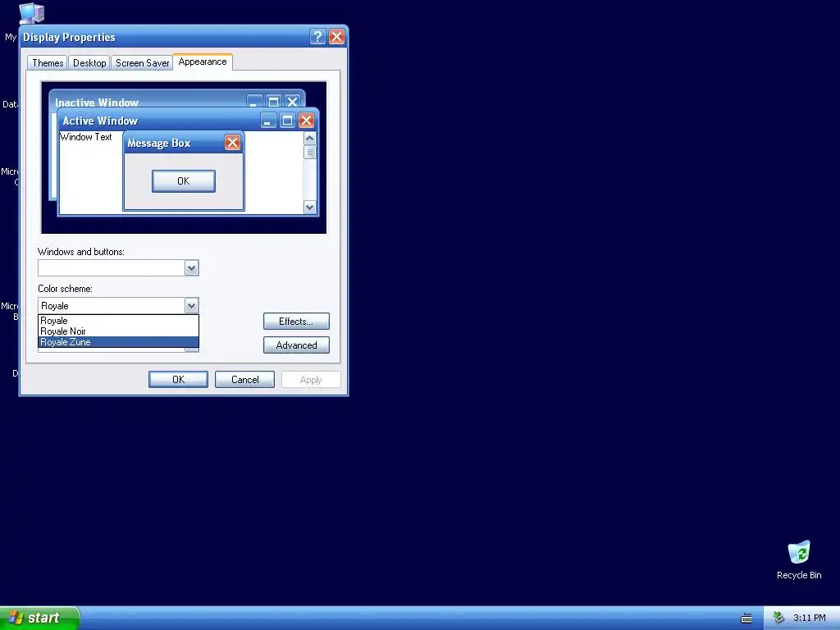This screenshot has width=840, height=630.
Task: Choose Royale Noir color scheme
Action: coord(118,331)
